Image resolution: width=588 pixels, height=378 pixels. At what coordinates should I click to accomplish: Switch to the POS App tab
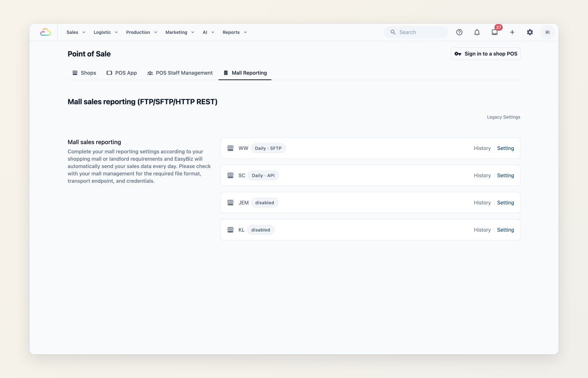click(x=122, y=73)
